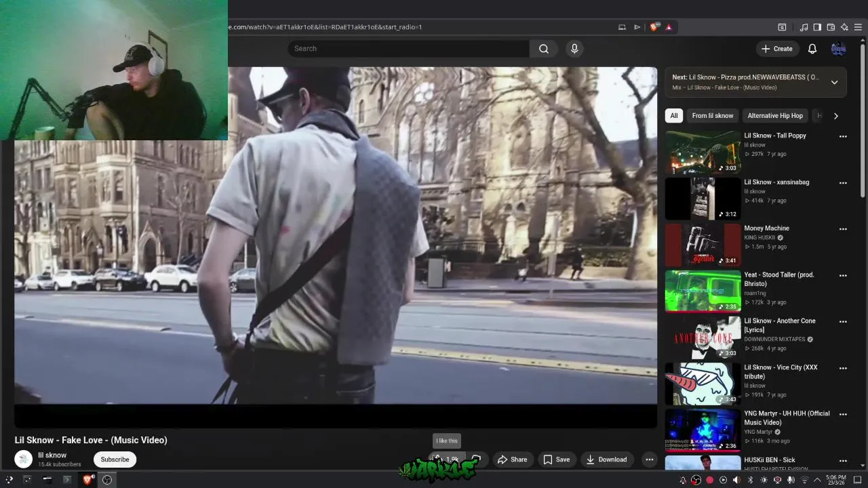Click the HUSKii BEN - Sick title
Screen dimensions: 868x488
pyautogui.click(x=770, y=460)
